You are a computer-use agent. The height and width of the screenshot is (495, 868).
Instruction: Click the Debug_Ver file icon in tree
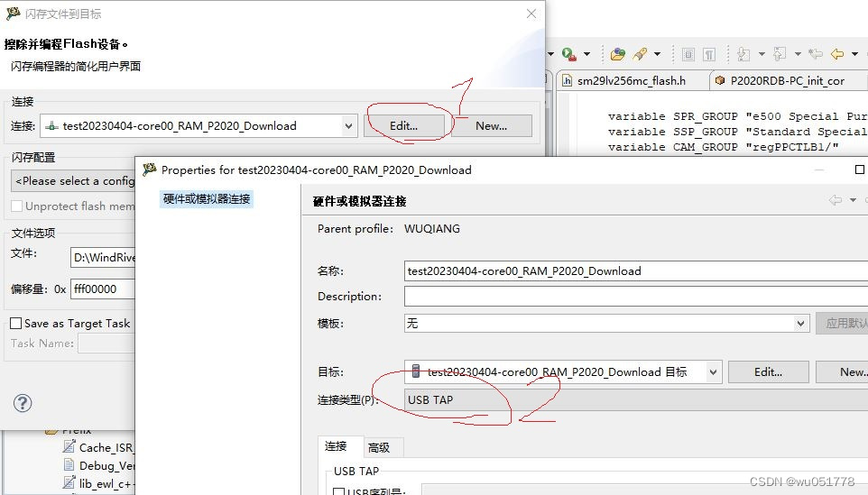click(x=69, y=465)
